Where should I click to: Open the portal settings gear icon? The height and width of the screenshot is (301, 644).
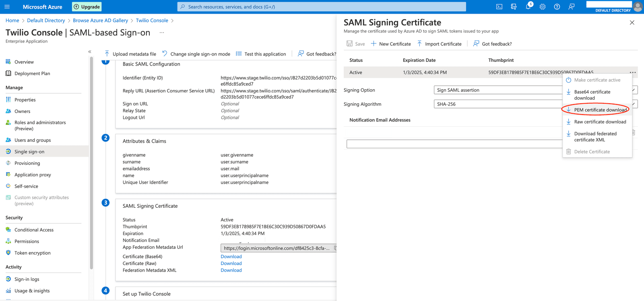click(x=543, y=7)
